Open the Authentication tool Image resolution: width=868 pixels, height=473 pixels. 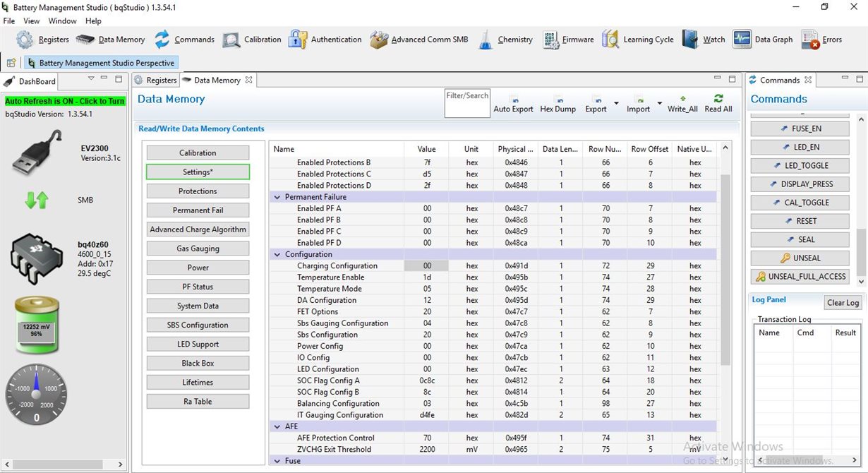[x=325, y=40]
